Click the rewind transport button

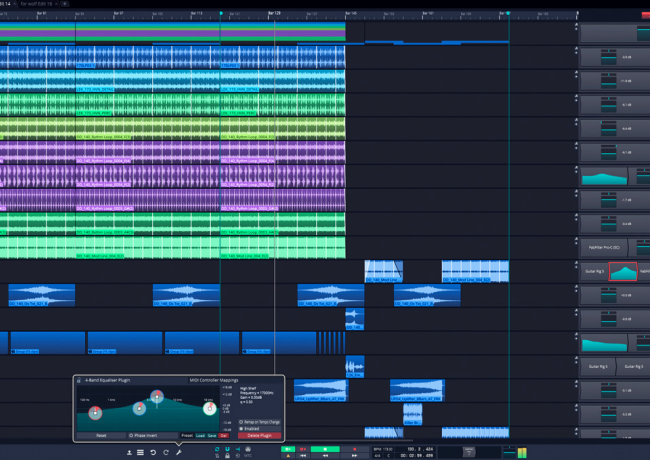325,455
